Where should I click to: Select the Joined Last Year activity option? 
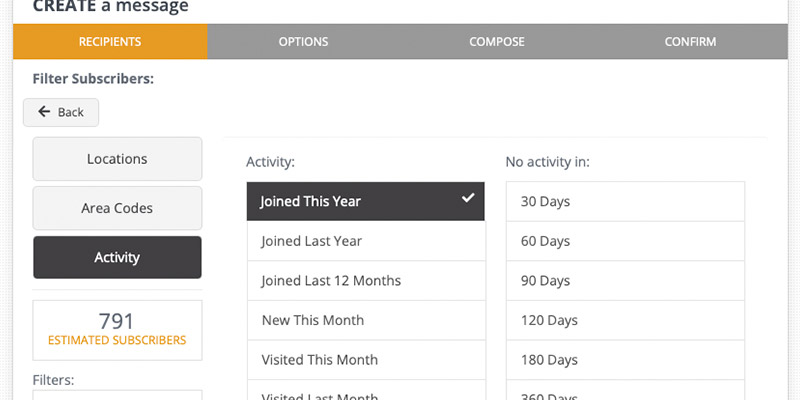pyautogui.click(x=366, y=241)
